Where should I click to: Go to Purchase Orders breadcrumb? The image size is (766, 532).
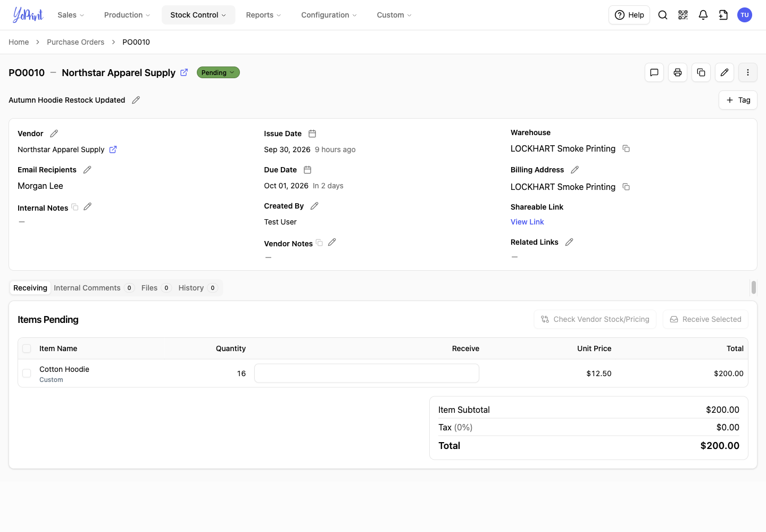76,42
